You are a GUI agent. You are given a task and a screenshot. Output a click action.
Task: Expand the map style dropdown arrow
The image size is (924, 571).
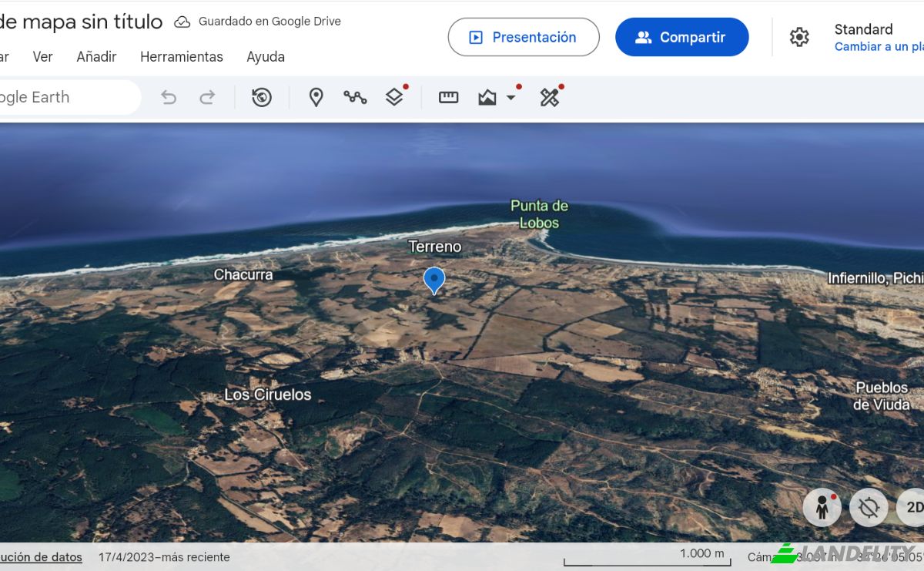[511, 98]
